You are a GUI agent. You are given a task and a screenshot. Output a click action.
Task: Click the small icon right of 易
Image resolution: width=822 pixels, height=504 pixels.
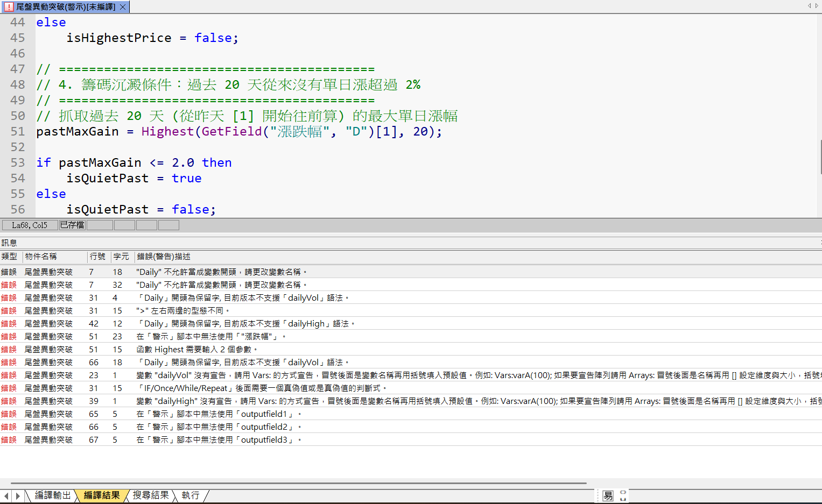coord(623,496)
